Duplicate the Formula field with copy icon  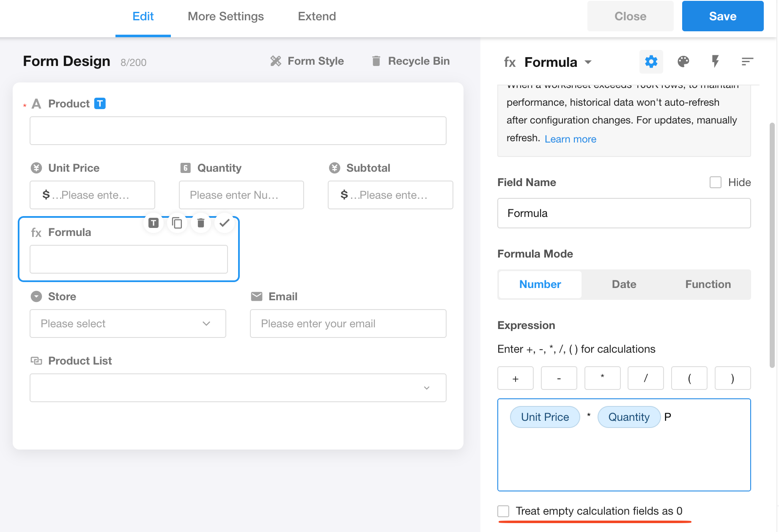177,223
